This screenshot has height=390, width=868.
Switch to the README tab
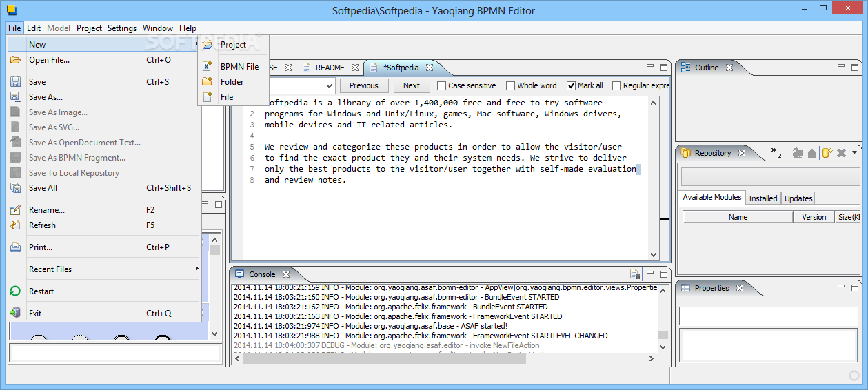tap(330, 68)
